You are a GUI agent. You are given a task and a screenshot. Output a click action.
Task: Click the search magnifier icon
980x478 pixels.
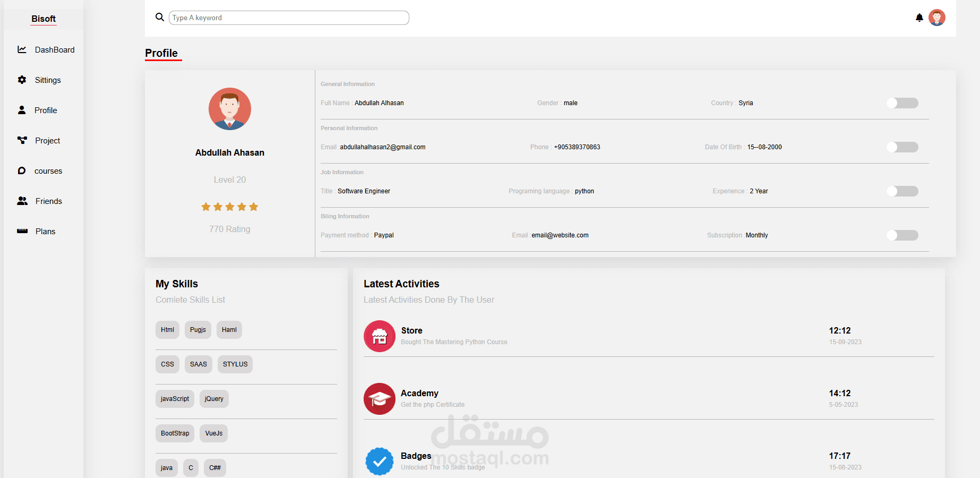pyautogui.click(x=159, y=17)
